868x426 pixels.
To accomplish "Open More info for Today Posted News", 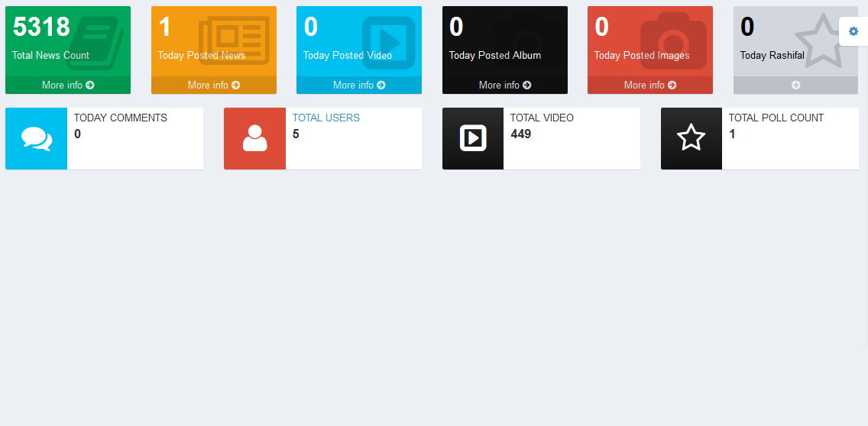I will coord(214,86).
